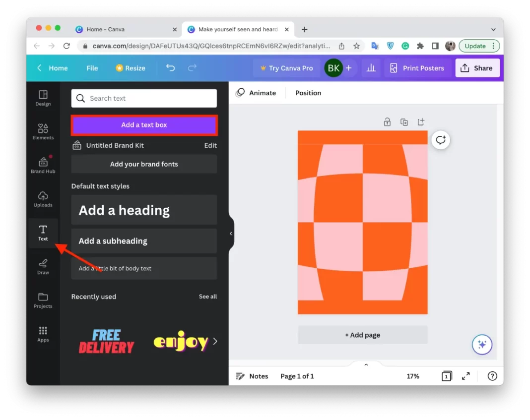Image resolution: width=530 pixels, height=420 pixels.
Task: Collapse the text side panel
Action: (231, 233)
